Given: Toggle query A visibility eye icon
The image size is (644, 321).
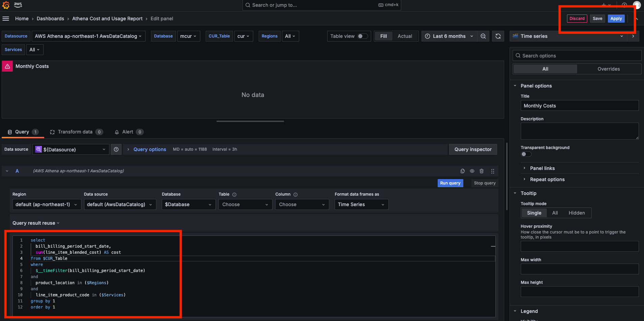Looking at the screenshot, I should coord(472,171).
